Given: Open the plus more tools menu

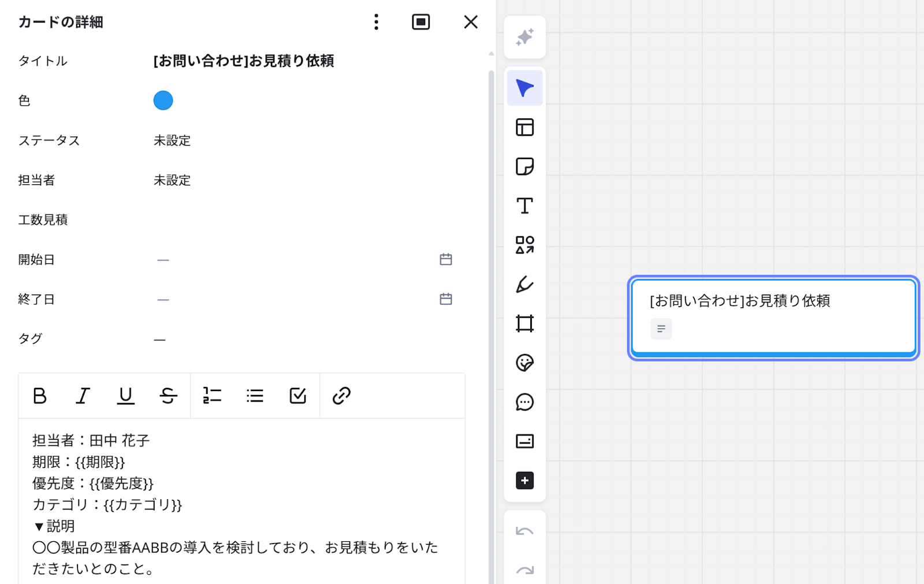Looking at the screenshot, I should tap(524, 481).
